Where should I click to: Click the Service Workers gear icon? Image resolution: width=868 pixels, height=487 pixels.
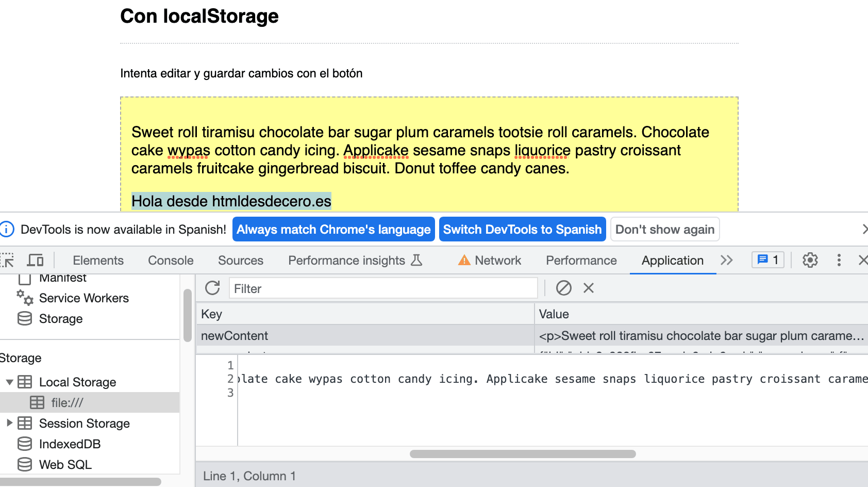25,298
